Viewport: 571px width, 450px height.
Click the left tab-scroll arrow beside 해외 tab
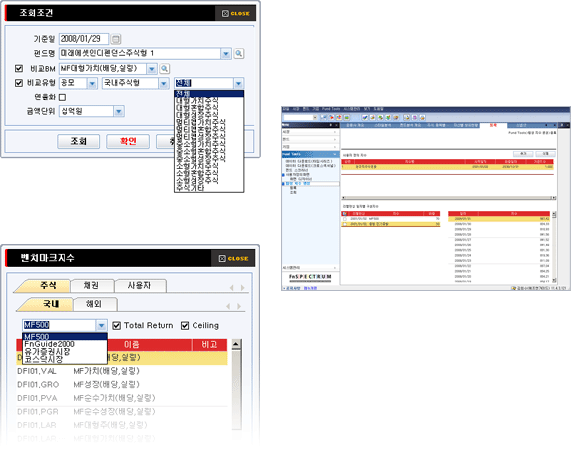(228, 306)
